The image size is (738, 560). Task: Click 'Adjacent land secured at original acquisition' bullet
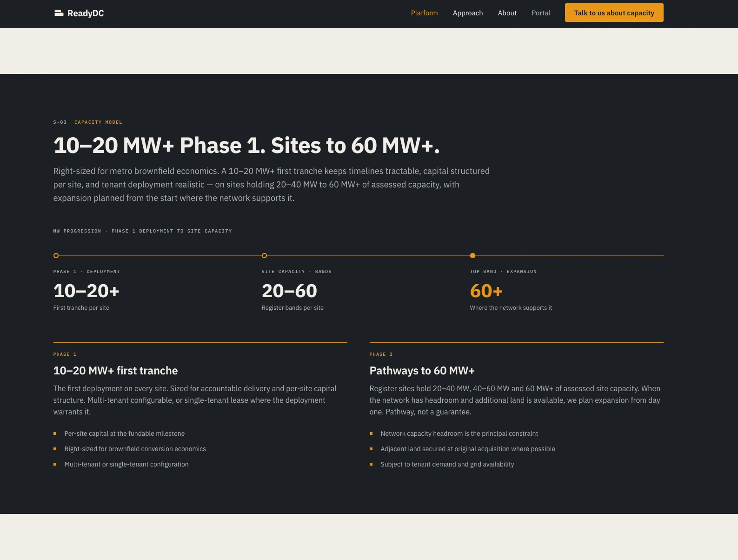(468, 449)
